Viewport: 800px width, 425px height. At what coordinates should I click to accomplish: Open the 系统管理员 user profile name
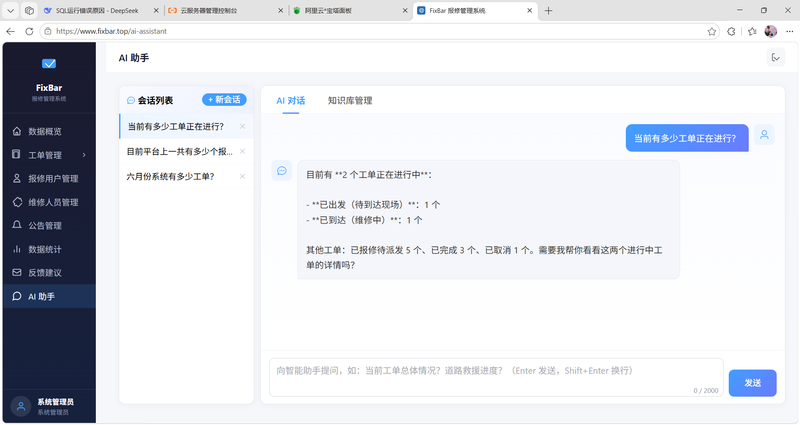pyautogui.click(x=55, y=402)
